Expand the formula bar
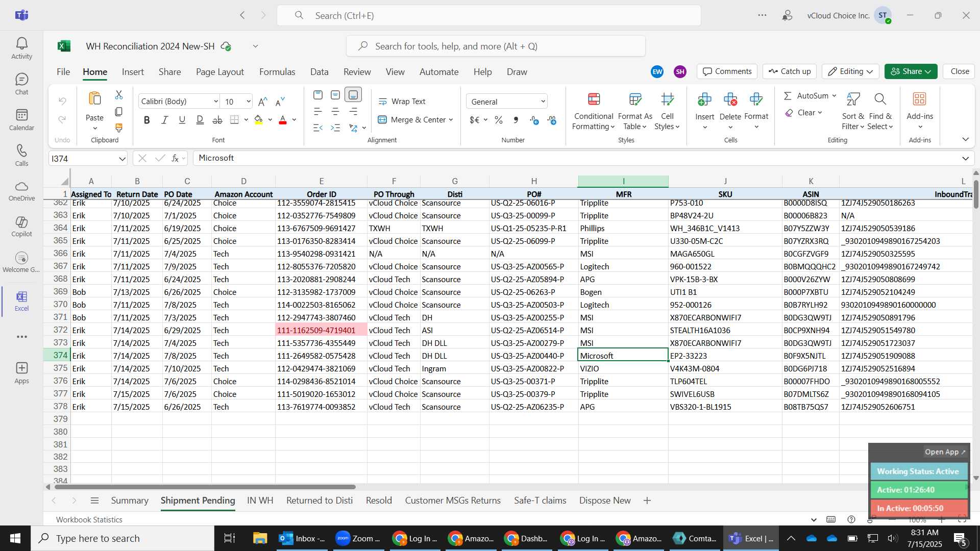The image size is (980, 551). click(x=965, y=159)
